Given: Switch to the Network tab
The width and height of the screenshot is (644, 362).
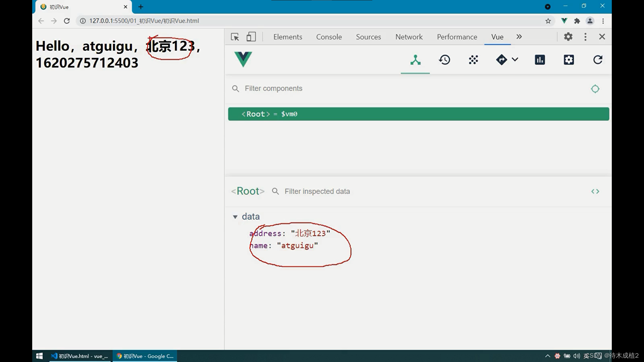Looking at the screenshot, I should [409, 37].
